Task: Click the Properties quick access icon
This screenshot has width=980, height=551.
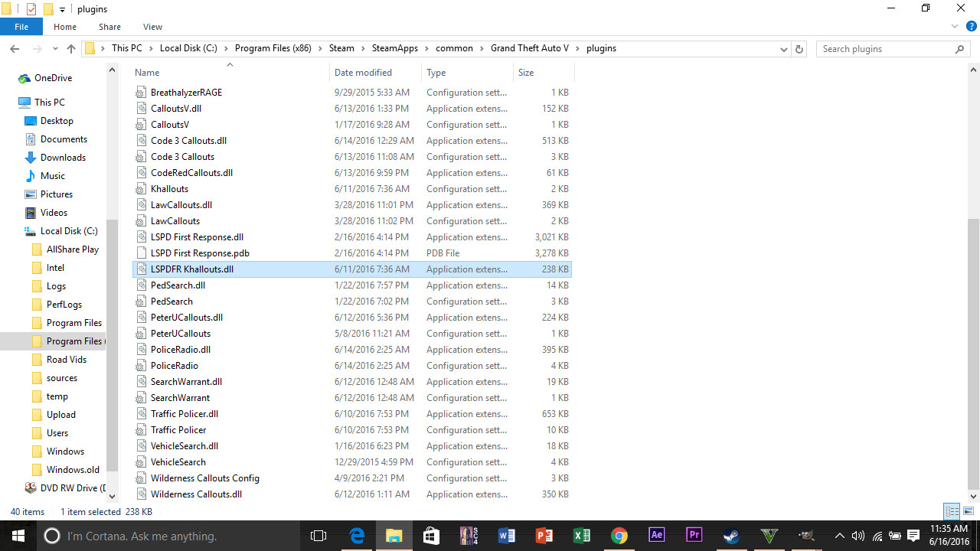Action: (x=31, y=9)
